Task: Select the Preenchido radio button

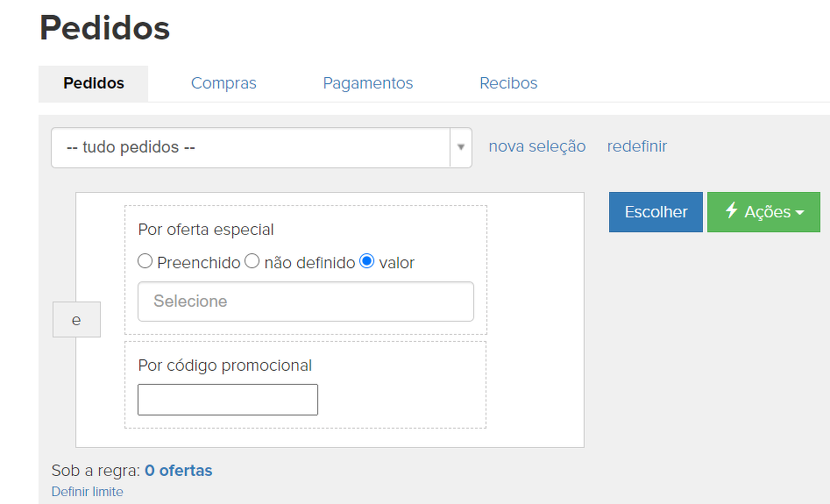Action: [x=145, y=261]
